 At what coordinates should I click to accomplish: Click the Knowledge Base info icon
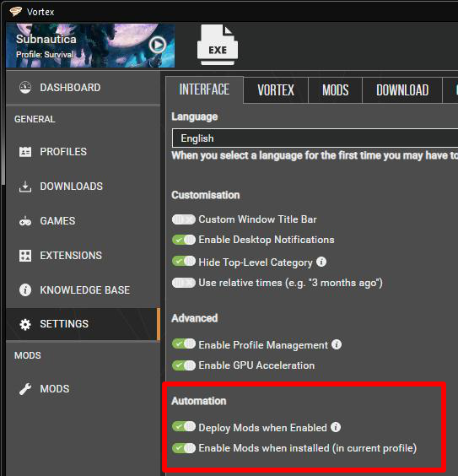25,290
